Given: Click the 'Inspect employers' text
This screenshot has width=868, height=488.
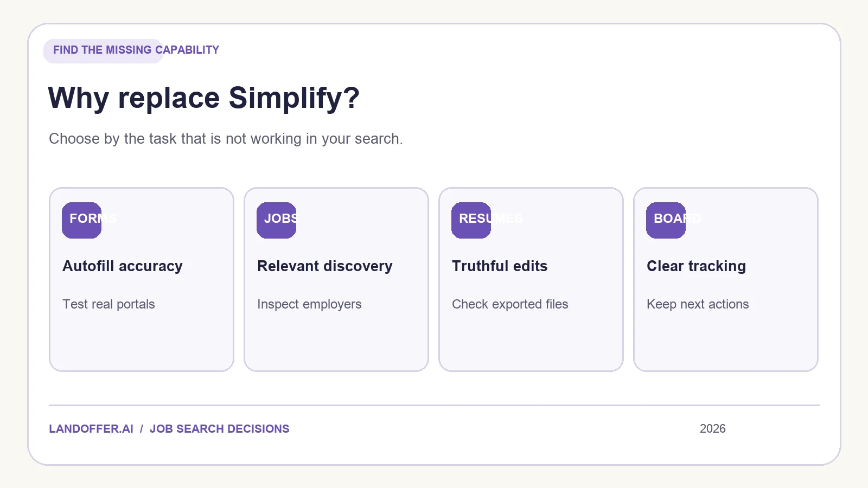Looking at the screenshot, I should point(309,304).
